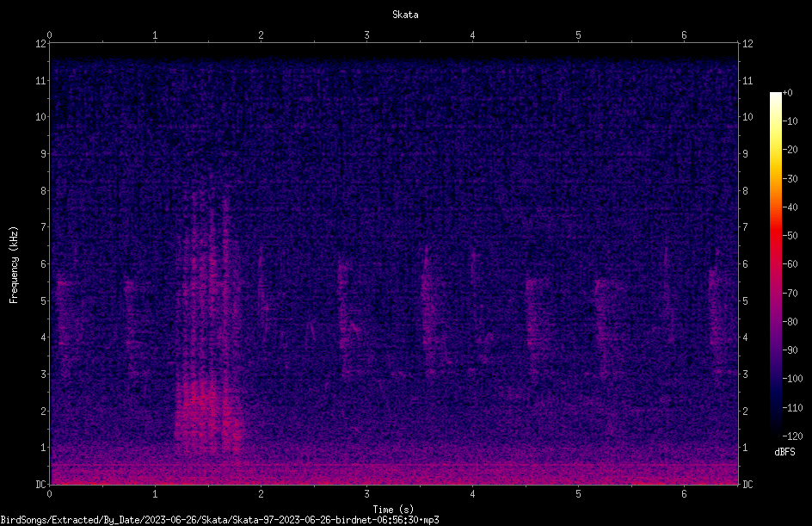
Task: Click 'DC' on the right frequency axis
Action: click(747, 485)
